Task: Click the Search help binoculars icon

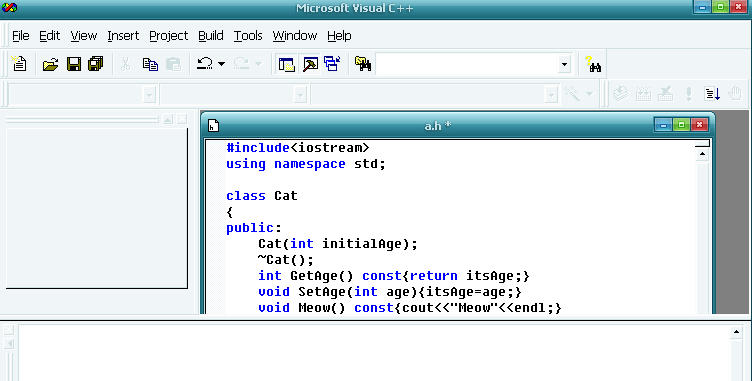Action: (593, 64)
